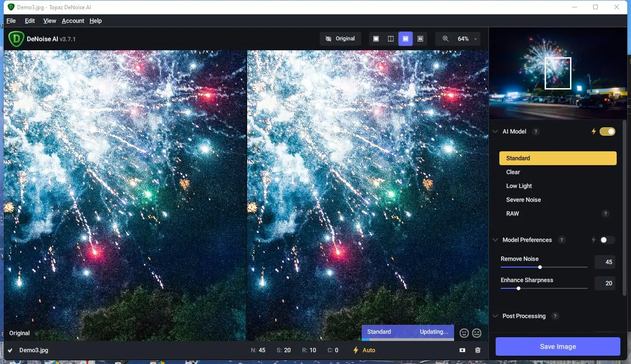Select the side-by-side view layout
This screenshot has width=631, height=364.
[x=406, y=39]
